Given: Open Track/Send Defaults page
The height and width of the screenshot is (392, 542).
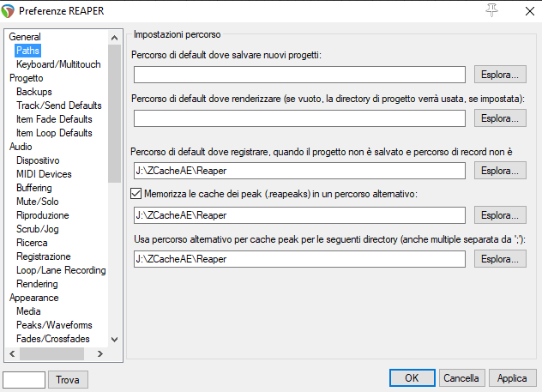Looking at the screenshot, I should [x=59, y=106].
